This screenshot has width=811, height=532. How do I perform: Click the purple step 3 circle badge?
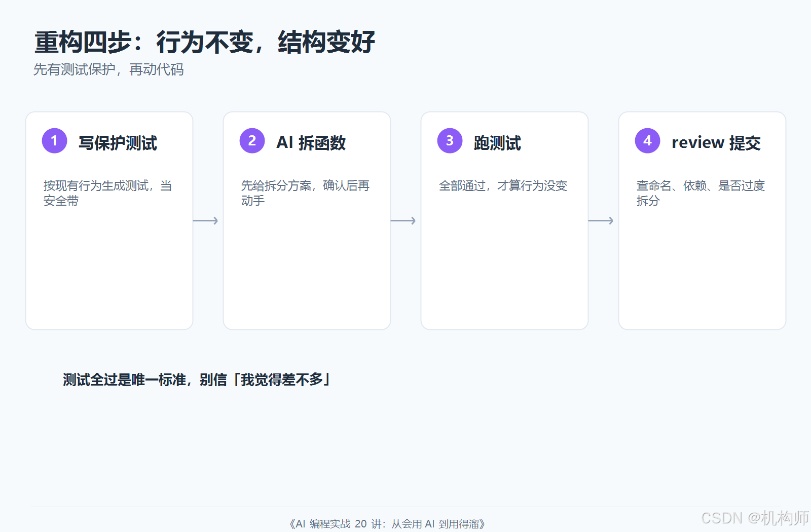point(450,140)
